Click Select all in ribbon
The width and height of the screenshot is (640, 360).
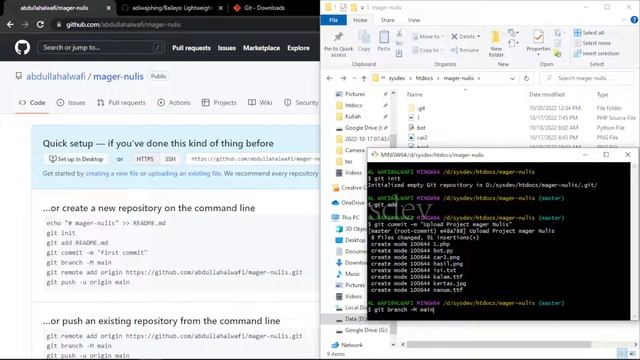coord(589,33)
